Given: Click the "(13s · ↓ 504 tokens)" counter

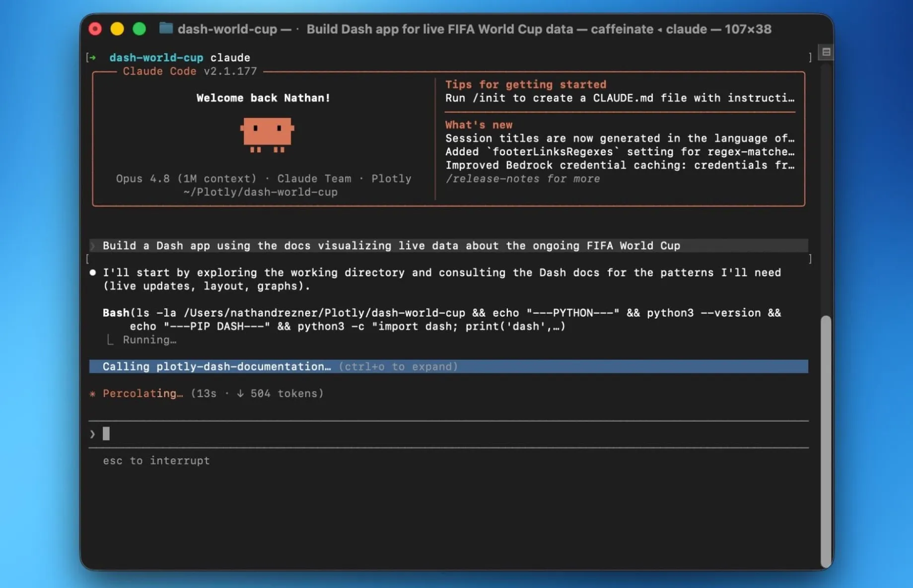Looking at the screenshot, I should pos(257,393).
